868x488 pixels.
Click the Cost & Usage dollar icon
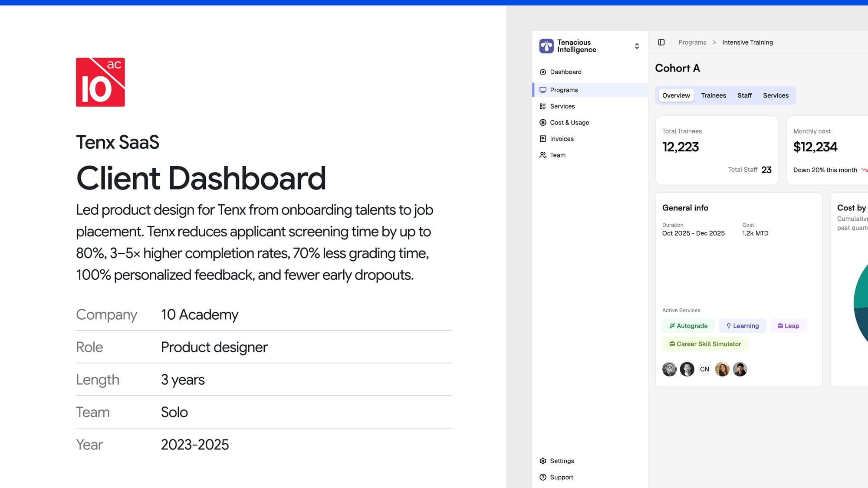coord(543,123)
